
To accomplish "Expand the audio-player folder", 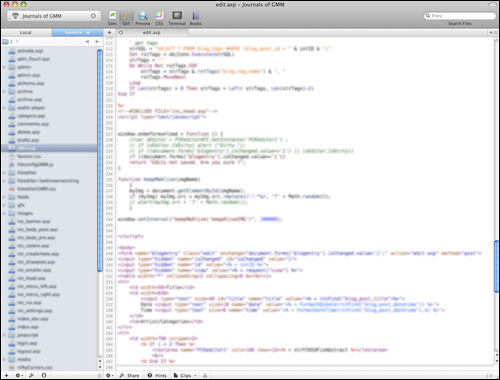I will point(4,108).
